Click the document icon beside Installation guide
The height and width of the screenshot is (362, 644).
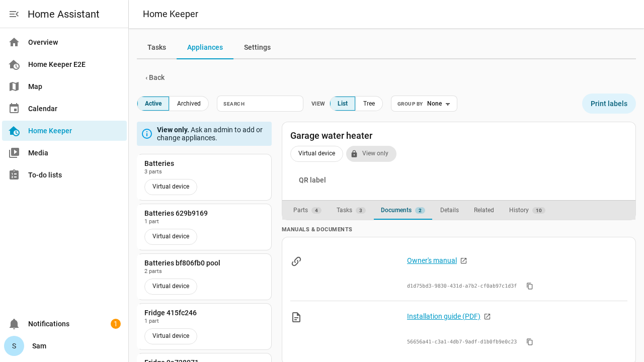[x=296, y=317]
